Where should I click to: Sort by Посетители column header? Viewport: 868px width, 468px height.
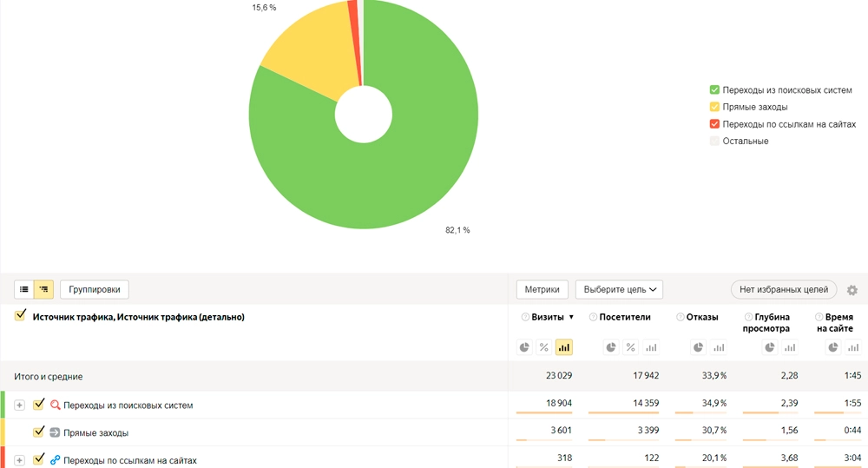click(624, 317)
